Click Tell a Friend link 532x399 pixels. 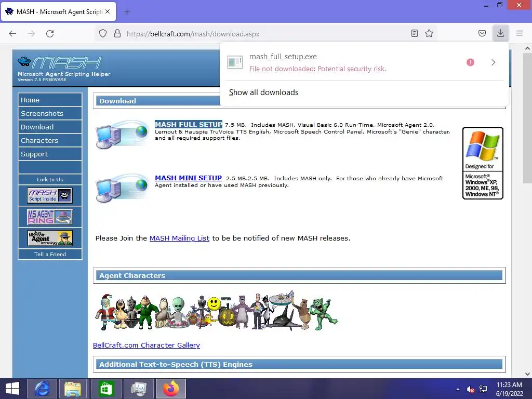click(50, 254)
